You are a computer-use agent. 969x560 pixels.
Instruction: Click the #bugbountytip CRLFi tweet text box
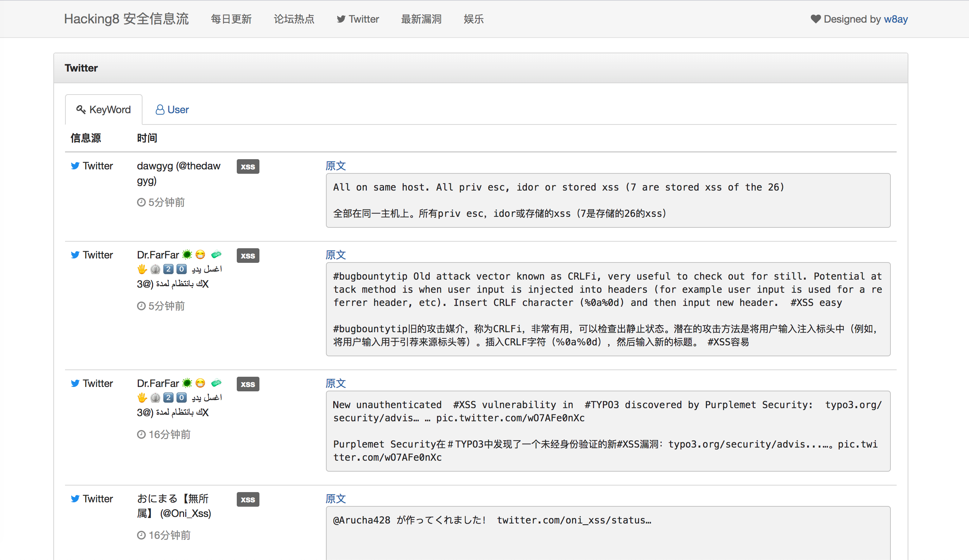coord(608,309)
